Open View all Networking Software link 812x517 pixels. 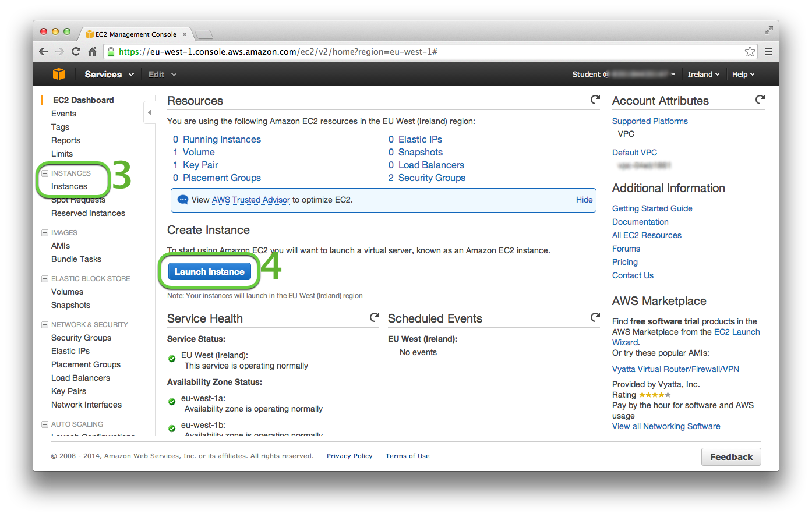(666, 426)
